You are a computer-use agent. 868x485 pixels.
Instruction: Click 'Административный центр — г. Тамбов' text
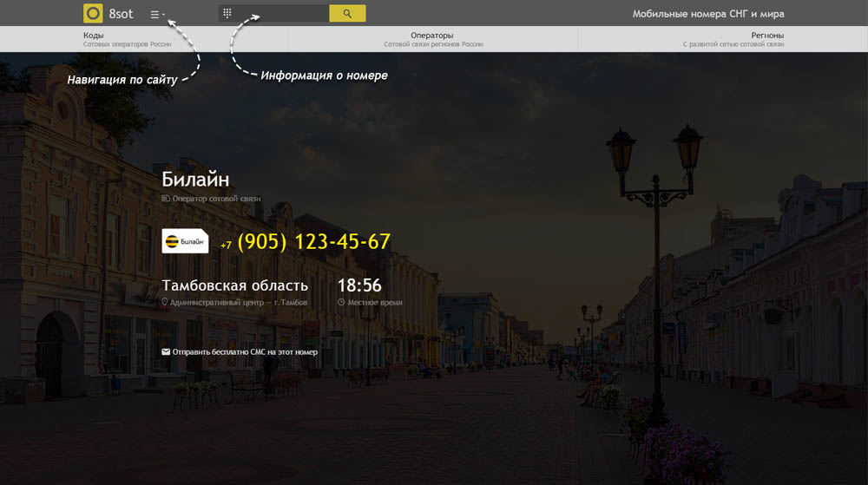click(x=239, y=303)
